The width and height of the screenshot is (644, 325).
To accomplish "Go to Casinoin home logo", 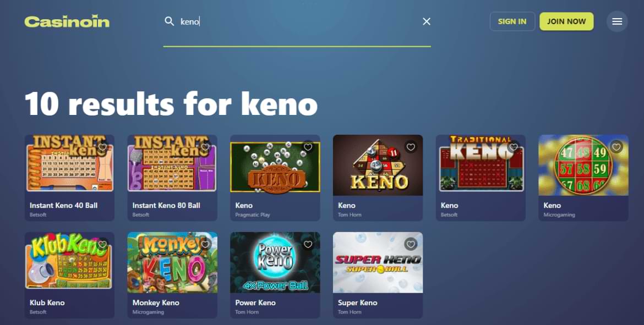I will tap(67, 22).
